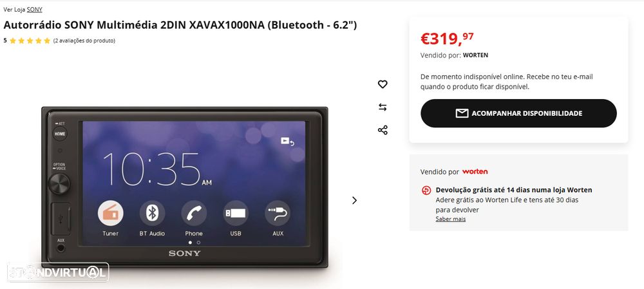The height and width of the screenshot is (289, 644).
Task: Click the red Worten seller logo
Action: 475,172
